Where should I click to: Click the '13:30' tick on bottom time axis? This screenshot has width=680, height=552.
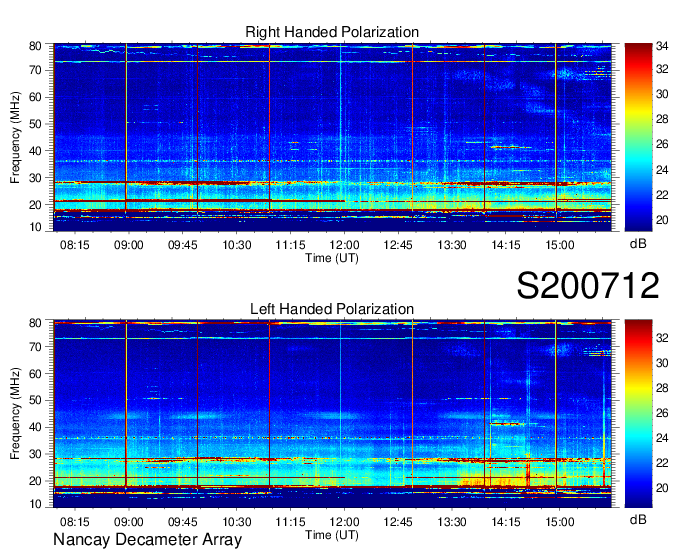pos(452,522)
